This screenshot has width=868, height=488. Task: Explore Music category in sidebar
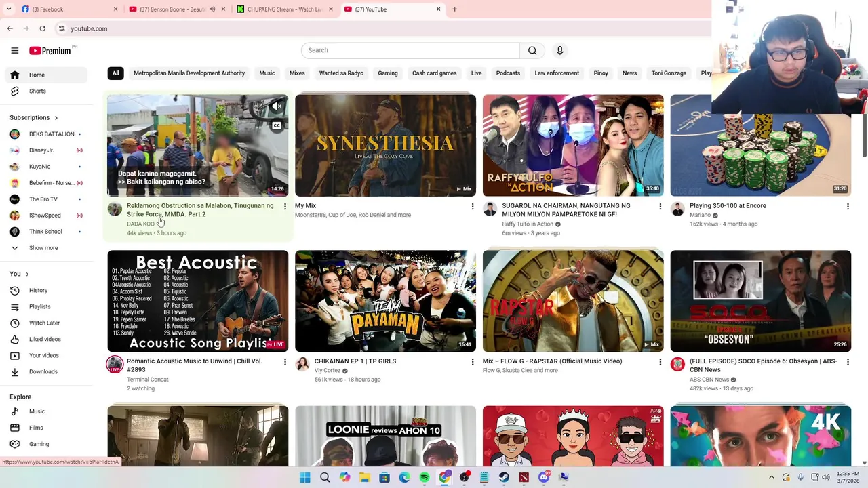point(47,411)
